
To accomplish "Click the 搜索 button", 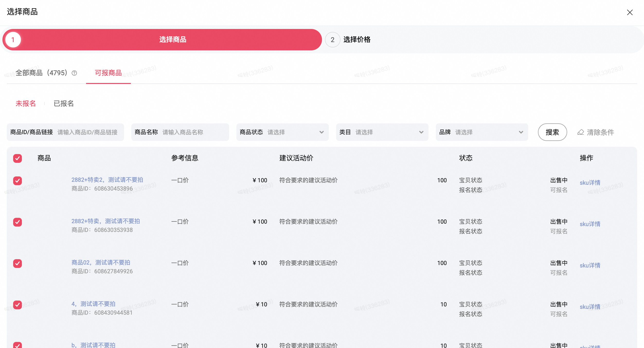I will (552, 132).
